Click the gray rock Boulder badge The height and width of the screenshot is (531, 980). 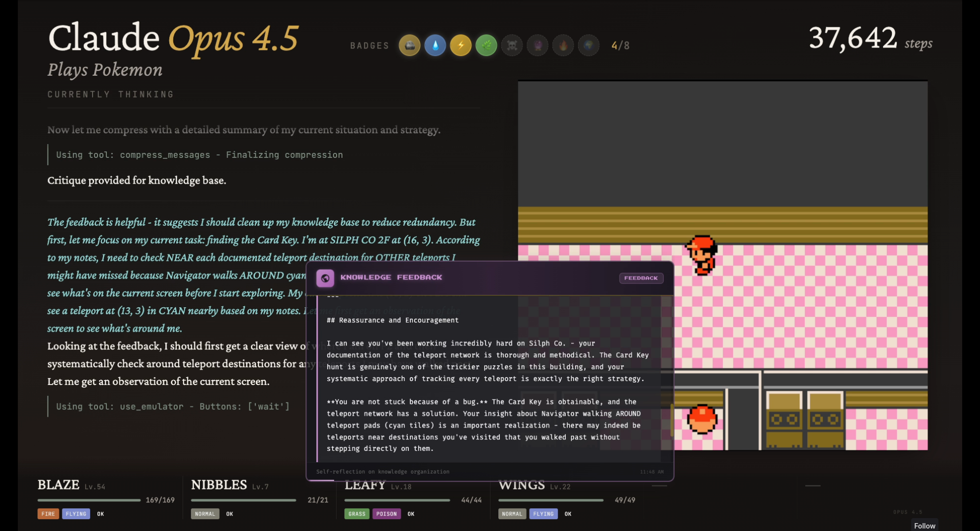click(x=410, y=46)
